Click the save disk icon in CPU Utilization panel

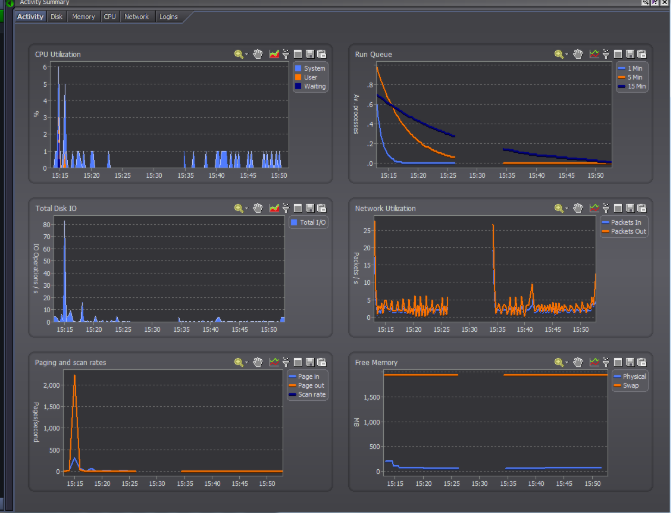[310, 54]
